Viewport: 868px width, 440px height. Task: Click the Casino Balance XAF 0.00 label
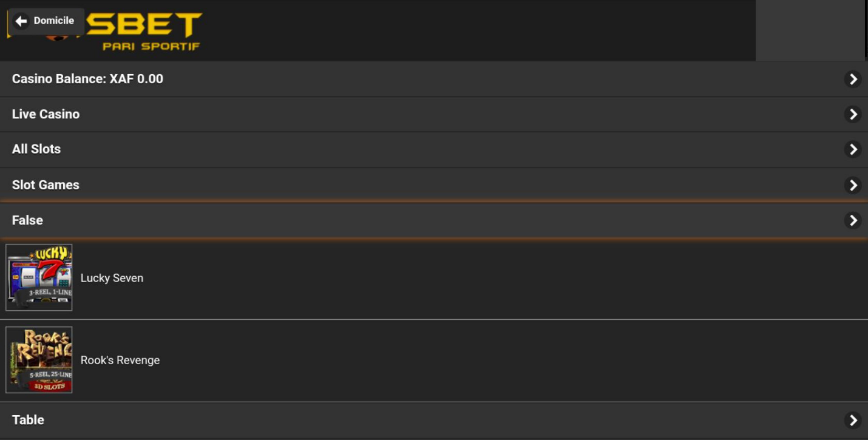87,79
